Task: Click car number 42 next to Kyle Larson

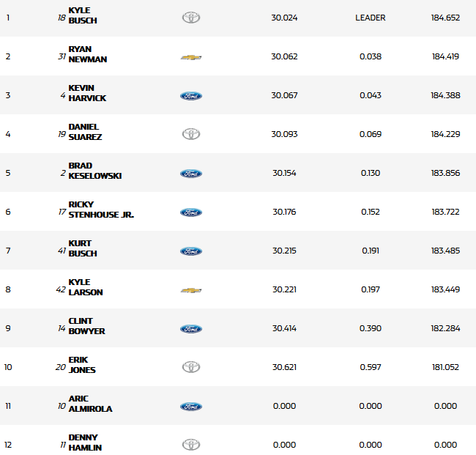Action: [x=61, y=290]
